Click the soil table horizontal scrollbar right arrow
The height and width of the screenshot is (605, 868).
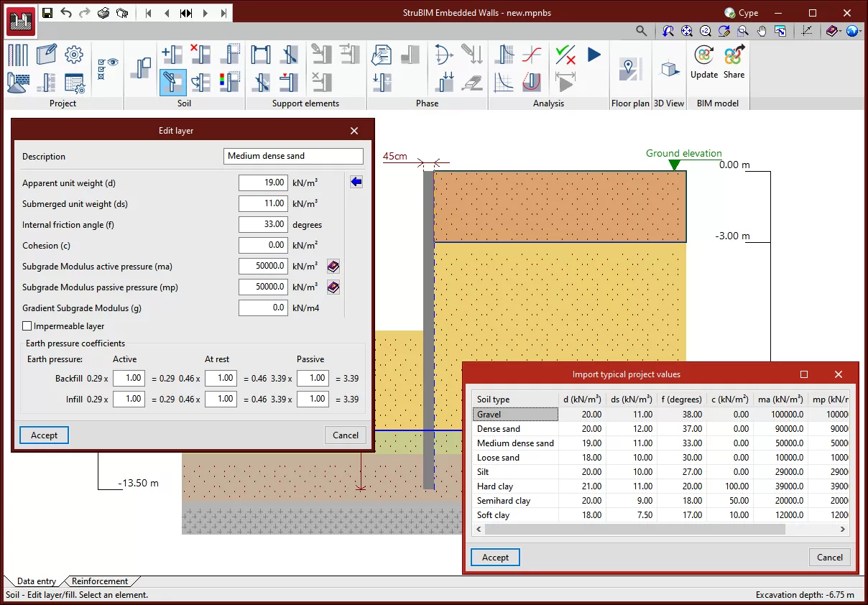[843, 529]
